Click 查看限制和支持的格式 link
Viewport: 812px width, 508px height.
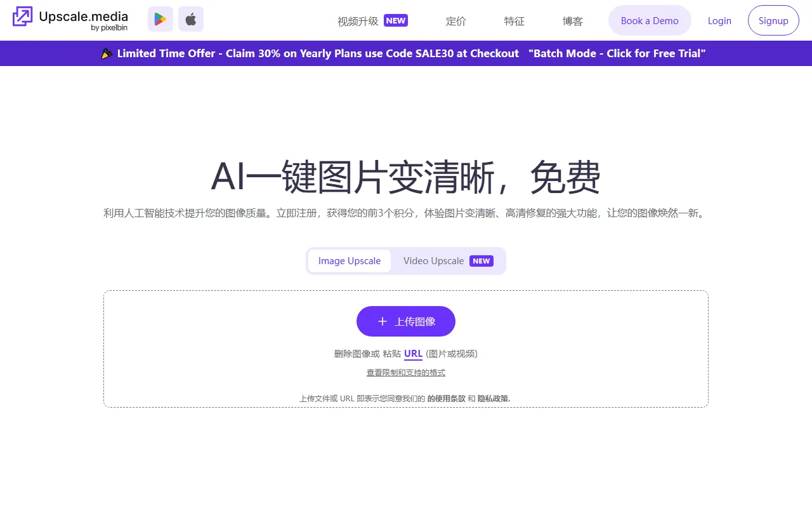405,372
